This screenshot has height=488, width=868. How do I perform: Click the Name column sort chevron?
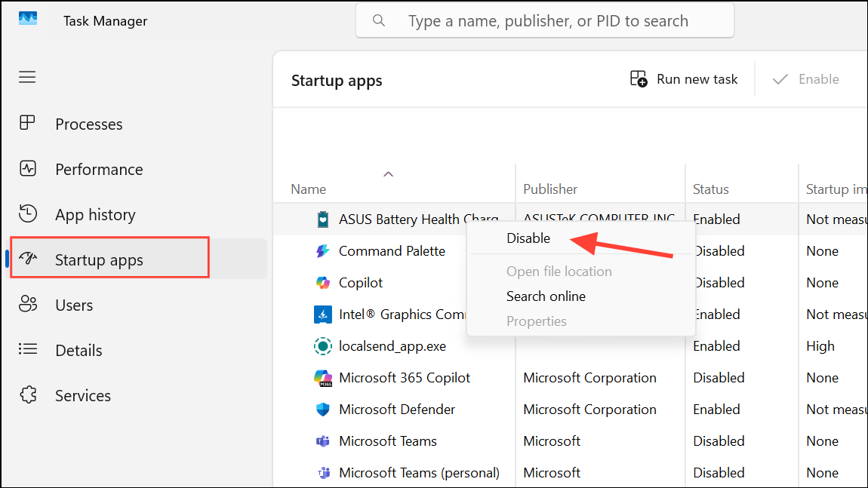pos(389,173)
